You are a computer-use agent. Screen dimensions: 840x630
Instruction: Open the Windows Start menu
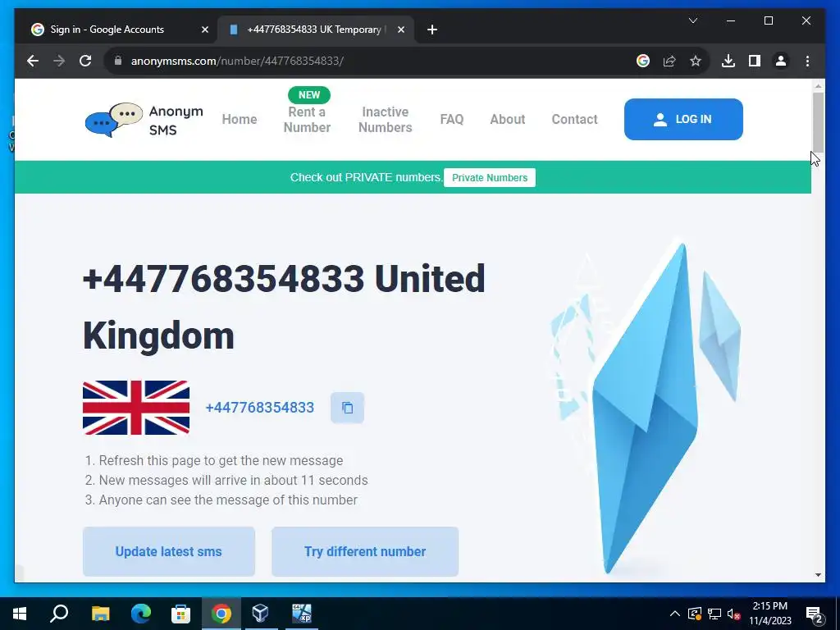click(20, 614)
